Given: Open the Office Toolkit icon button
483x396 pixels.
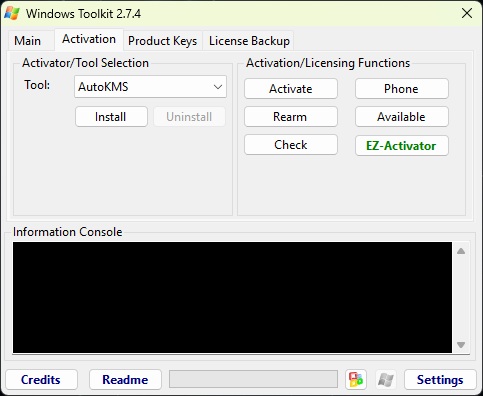Looking at the screenshot, I should (x=356, y=379).
